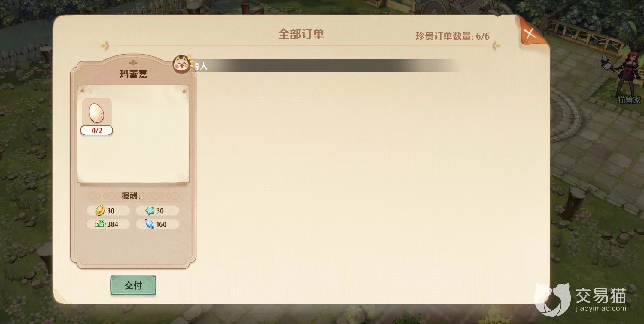Select the egg item icon

[x=97, y=112]
